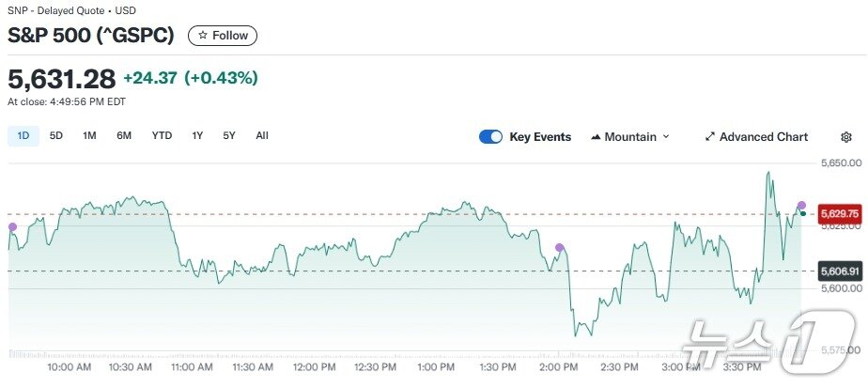
Task: Click the purple key event marker near market close
Action: pos(801,206)
